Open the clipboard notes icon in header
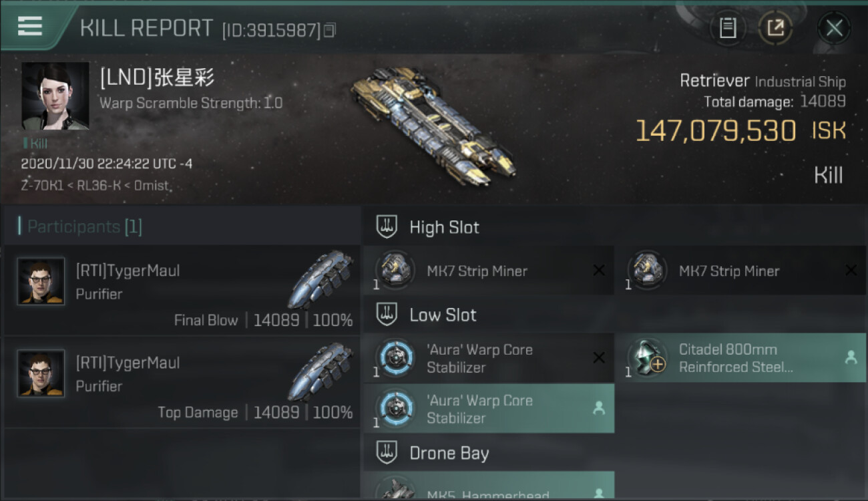 tap(728, 28)
